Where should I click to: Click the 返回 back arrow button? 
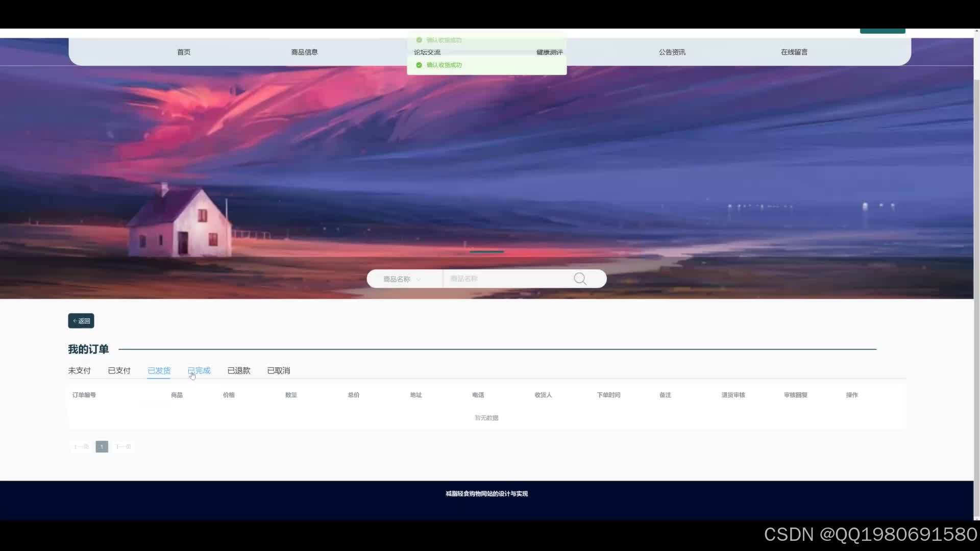tap(81, 321)
